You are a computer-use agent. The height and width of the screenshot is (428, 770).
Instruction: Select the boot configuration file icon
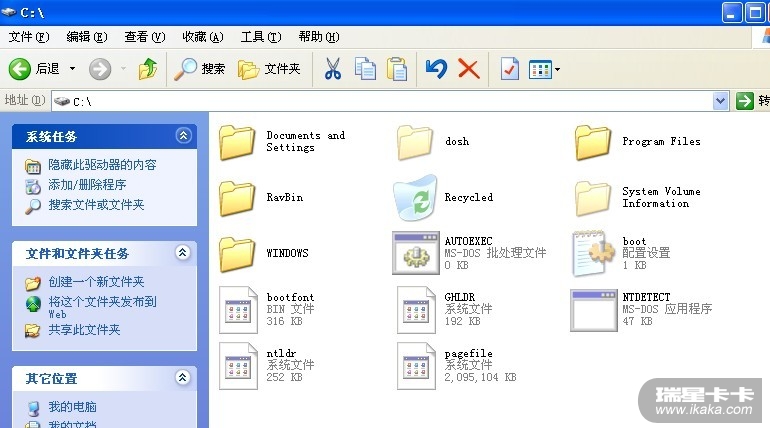coord(593,253)
